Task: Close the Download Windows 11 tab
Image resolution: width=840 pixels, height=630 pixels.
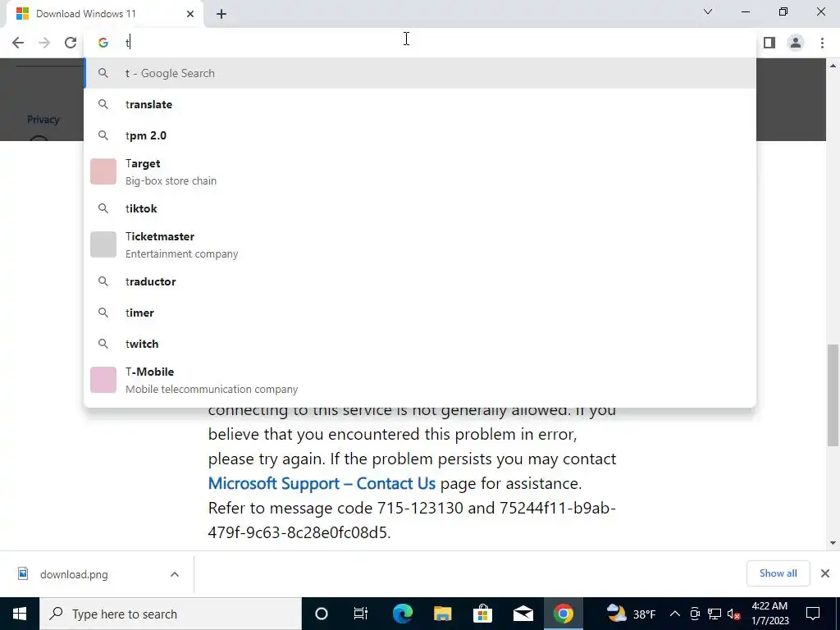Action: [x=190, y=14]
